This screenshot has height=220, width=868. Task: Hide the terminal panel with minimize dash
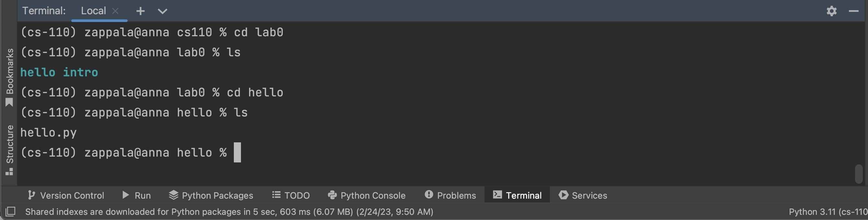(853, 11)
